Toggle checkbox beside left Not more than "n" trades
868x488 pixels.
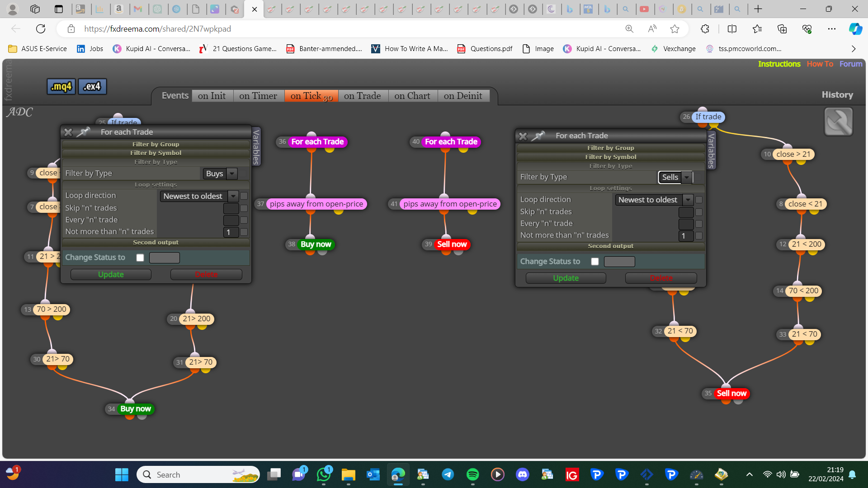244,232
